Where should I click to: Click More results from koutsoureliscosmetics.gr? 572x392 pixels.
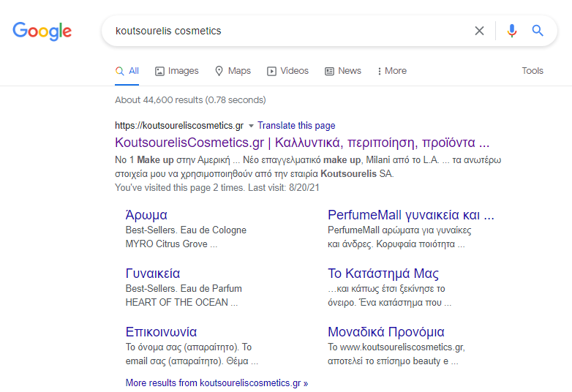tap(217, 382)
